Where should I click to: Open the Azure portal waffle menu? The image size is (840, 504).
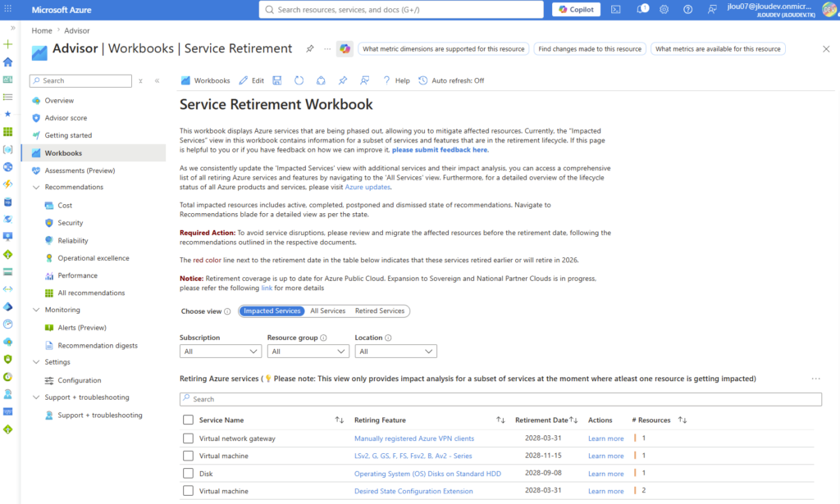click(x=8, y=10)
